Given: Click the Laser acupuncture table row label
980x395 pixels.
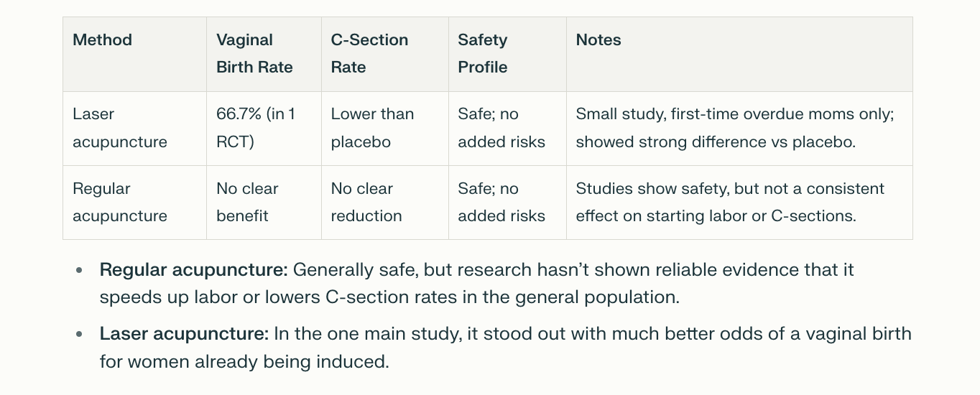Looking at the screenshot, I should [120, 128].
